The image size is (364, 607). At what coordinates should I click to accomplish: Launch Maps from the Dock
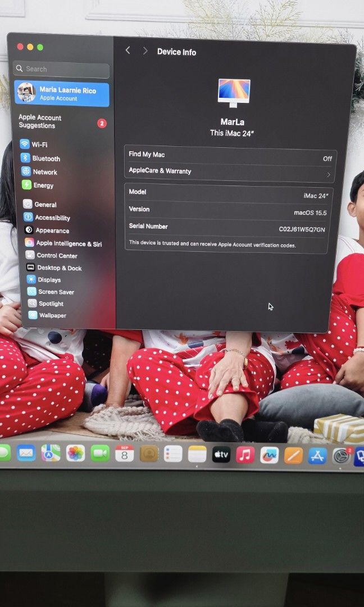tap(51, 453)
